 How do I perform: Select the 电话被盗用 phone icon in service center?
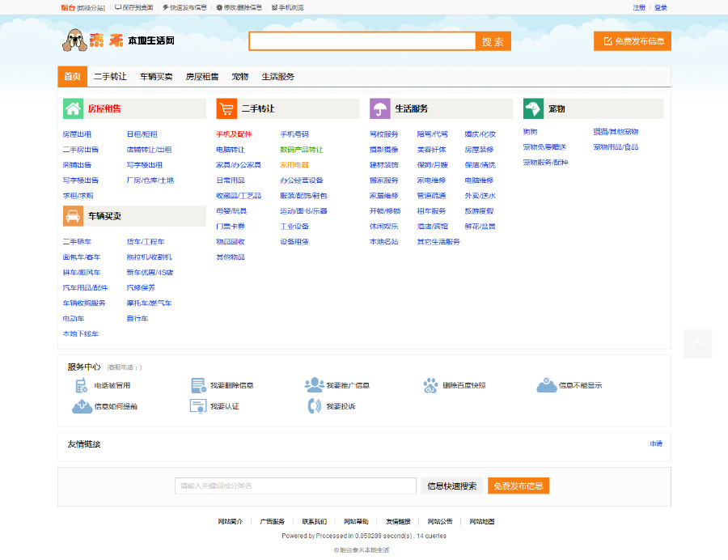pos(81,386)
